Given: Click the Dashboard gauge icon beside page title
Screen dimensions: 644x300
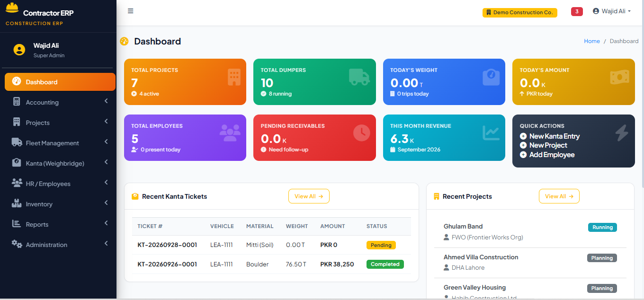Looking at the screenshot, I should [x=124, y=41].
